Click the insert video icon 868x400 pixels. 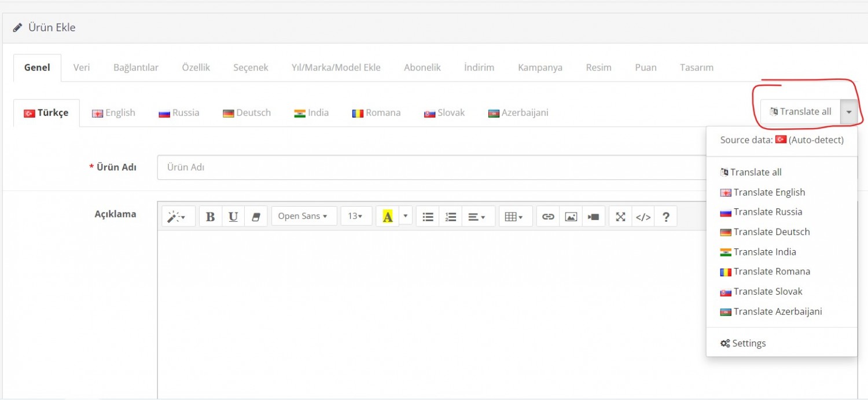(x=593, y=216)
